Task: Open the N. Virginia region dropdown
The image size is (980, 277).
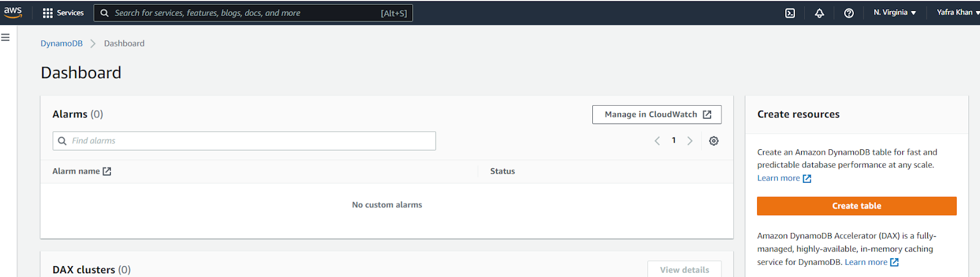Action: [895, 12]
